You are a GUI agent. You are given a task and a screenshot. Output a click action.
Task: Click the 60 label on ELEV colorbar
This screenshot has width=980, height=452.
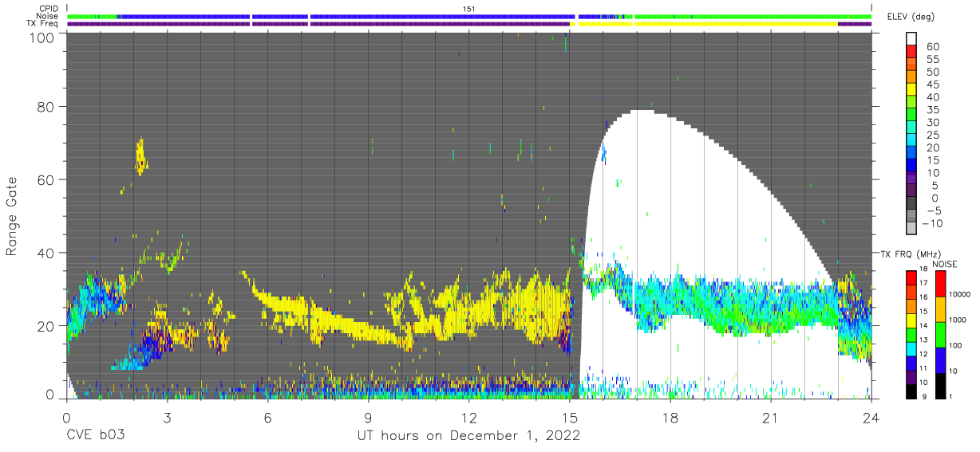coord(932,47)
